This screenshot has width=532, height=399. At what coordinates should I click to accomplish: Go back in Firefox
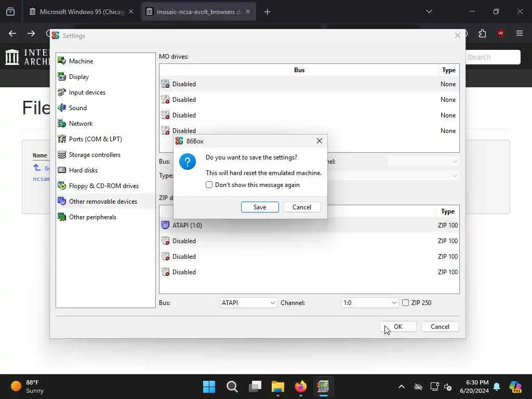(x=12, y=33)
